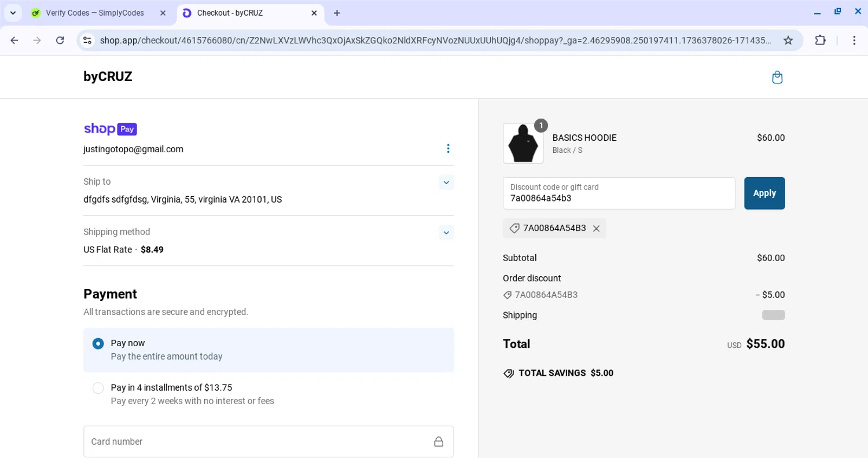The height and width of the screenshot is (458, 868).
Task: Select the Pay now option
Action: pyautogui.click(x=98, y=344)
